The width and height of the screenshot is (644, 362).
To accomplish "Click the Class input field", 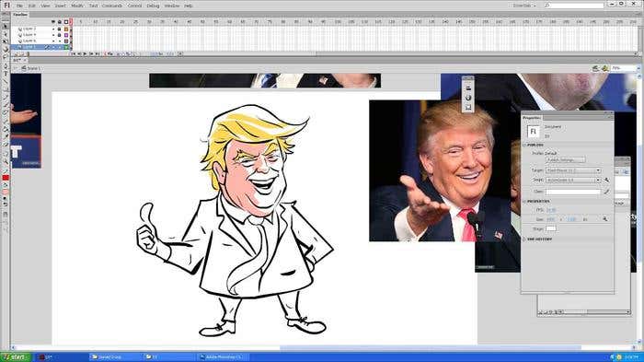I will pyautogui.click(x=573, y=192).
